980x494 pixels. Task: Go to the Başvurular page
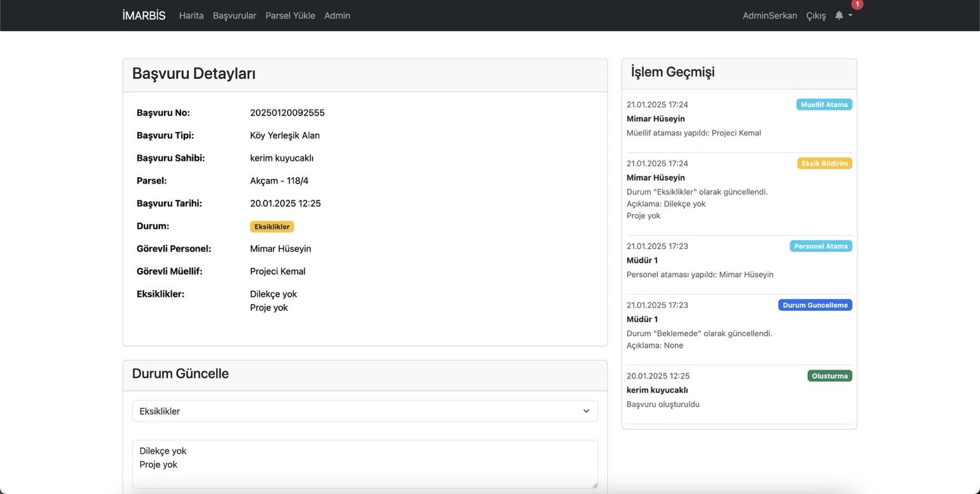tap(234, 15)
